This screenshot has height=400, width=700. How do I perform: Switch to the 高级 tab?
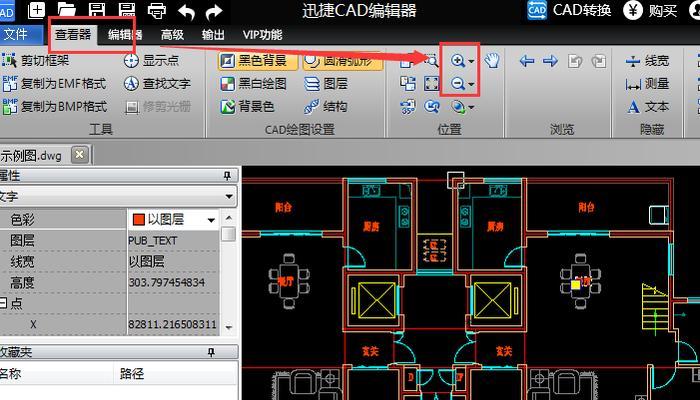pos(172,34)
